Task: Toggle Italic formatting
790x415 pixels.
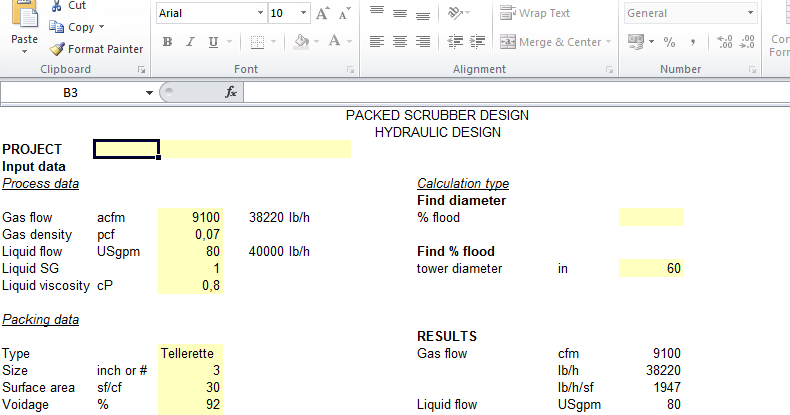Action: point(190,42)
